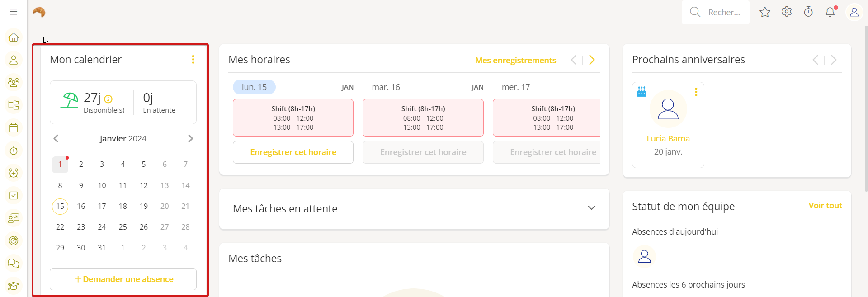This screenshot has width=868, height=297.
Task: Open Mon calendrier three-dot options menu
Action: coord(193,60)
